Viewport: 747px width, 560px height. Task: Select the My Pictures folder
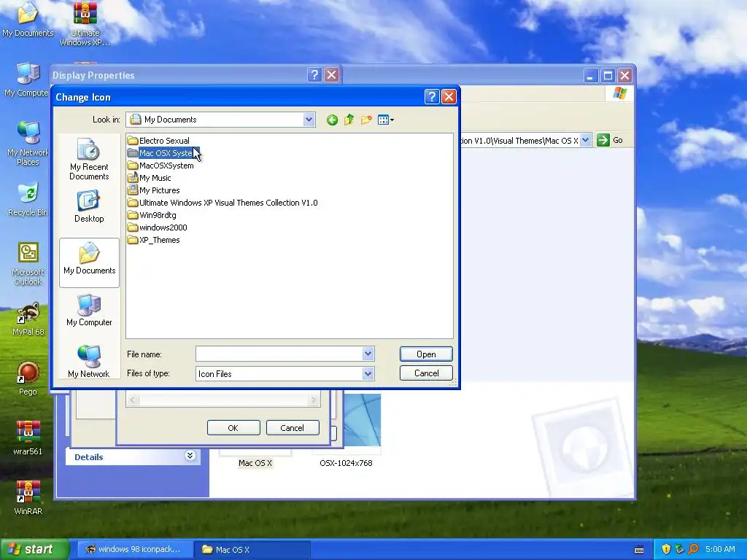click(x=153, y=190)
